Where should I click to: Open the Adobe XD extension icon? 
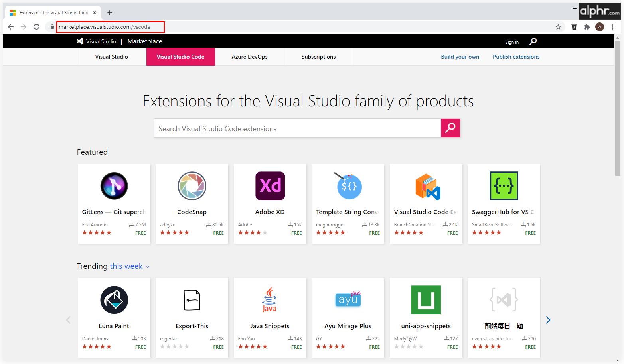(270, 186)
